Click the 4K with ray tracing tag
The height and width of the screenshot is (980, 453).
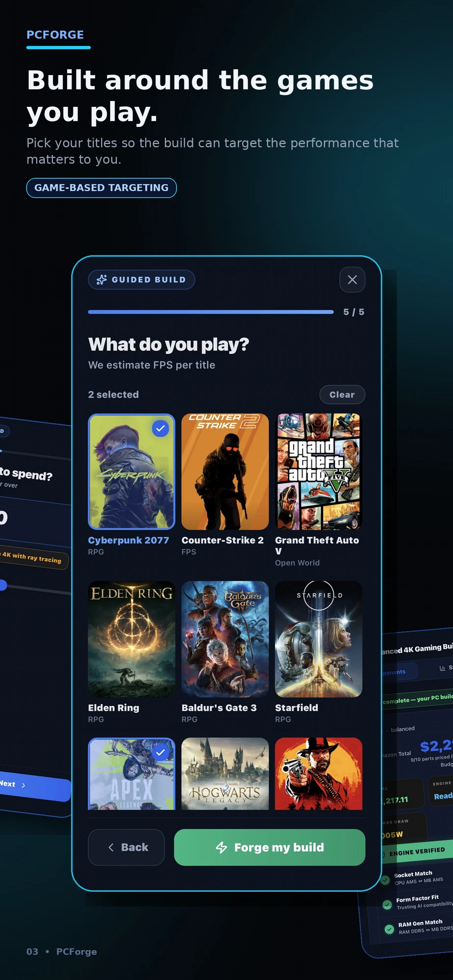click(x=33, y=558)
